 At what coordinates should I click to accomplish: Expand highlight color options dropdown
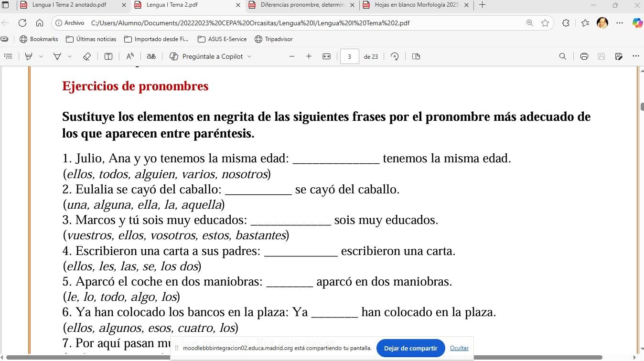41,56
